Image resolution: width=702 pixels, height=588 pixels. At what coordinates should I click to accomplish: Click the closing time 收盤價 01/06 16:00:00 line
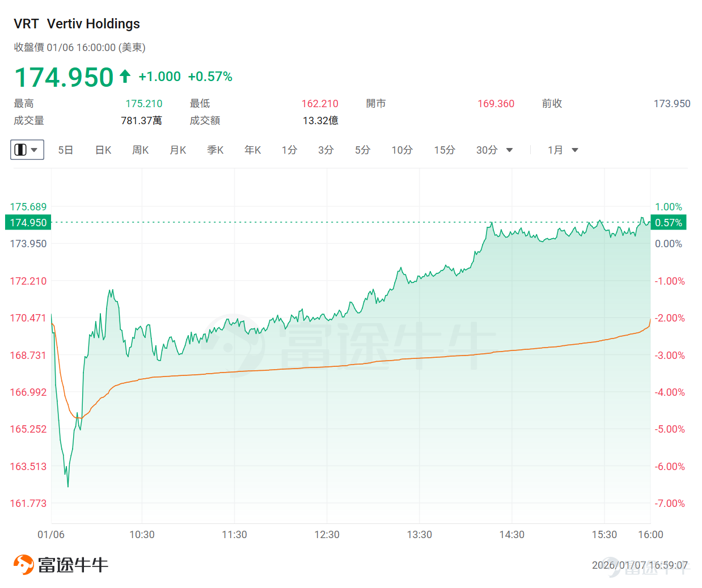(x=80, y=48)
